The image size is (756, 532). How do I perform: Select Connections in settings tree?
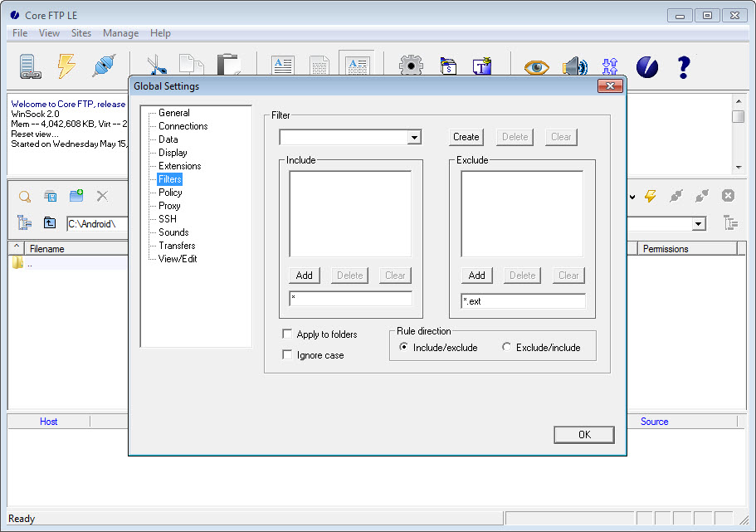pyautogui.click(x=183, y=126)
